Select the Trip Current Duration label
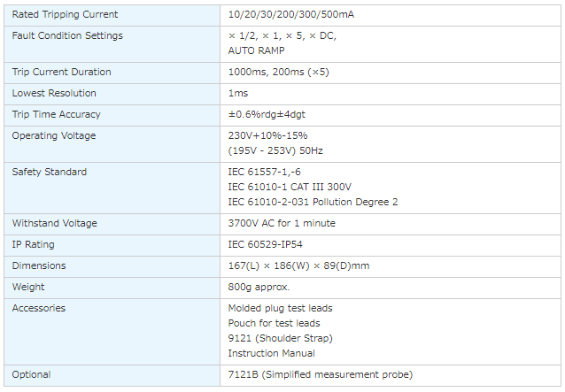 coord(62,72)
